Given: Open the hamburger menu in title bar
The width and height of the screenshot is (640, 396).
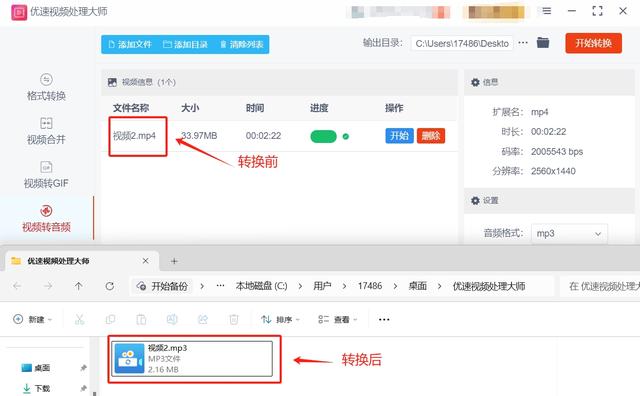Looking at the screenshot, I should [x=547, y=11].
